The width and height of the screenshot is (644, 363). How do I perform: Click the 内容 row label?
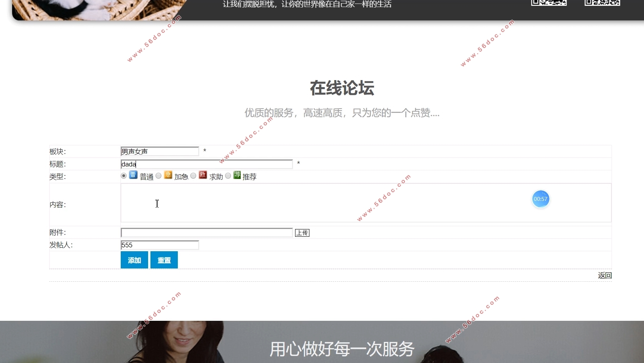(57, 204)
